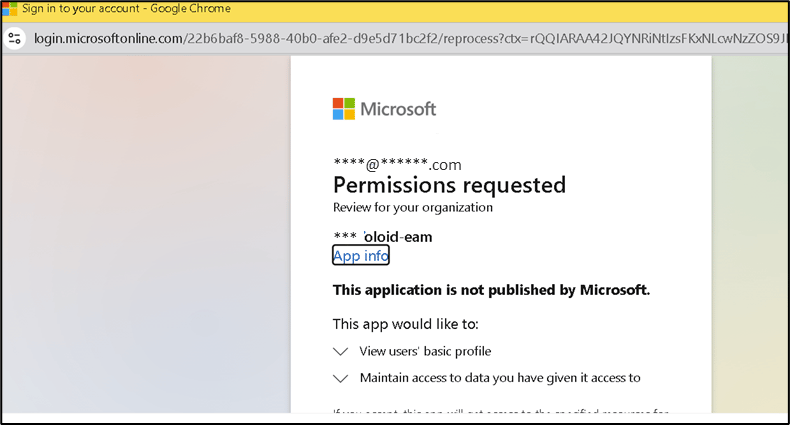
Task: Click the masked account email address
Action: [398, 164]
